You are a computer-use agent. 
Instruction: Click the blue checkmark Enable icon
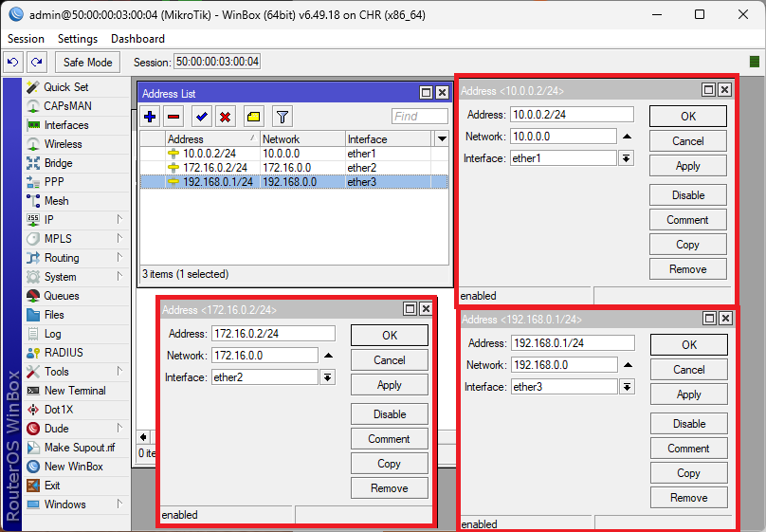pyautogui.click(x=201, y=117)
